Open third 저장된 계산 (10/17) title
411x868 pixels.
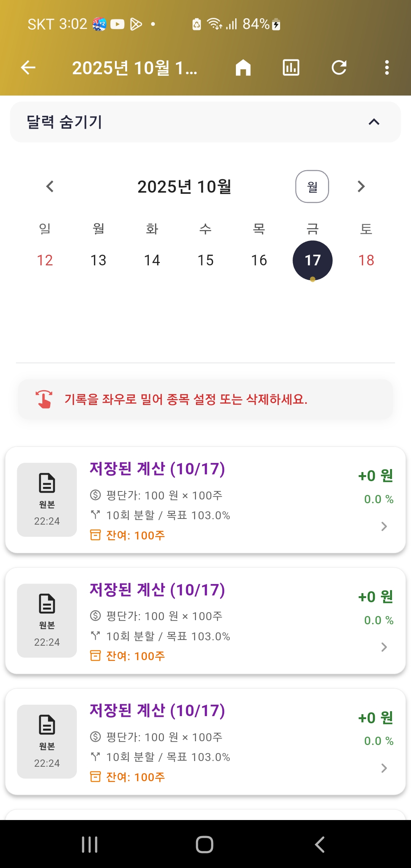point(157,711)
